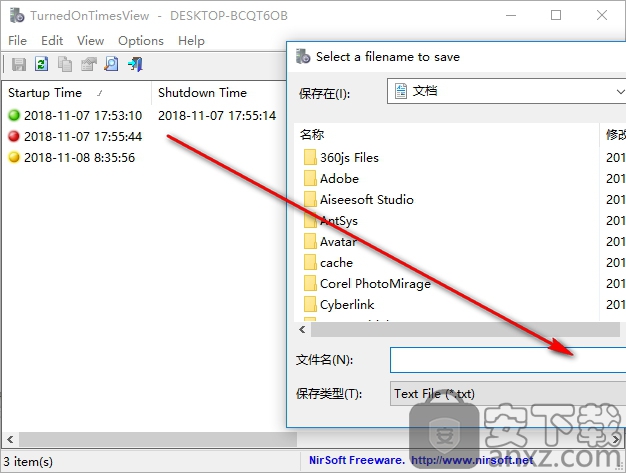Sort by Startup Time column header
626x473 pixels.
[77, 93]
